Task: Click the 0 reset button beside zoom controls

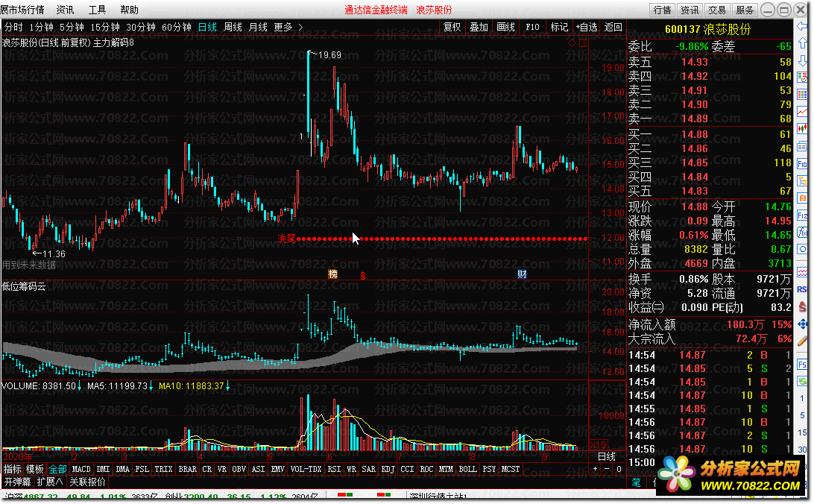Action: click(618, 469)
